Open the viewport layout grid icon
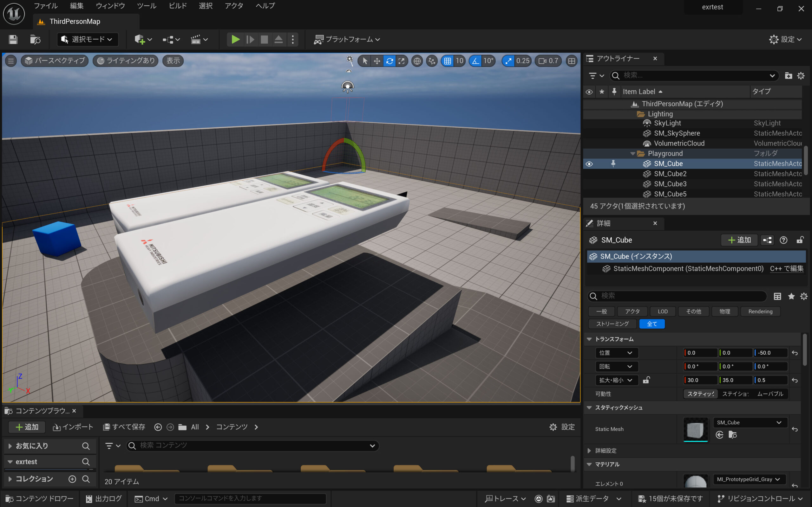Viewport: 812px width, 507px height. tap(572, 61)
